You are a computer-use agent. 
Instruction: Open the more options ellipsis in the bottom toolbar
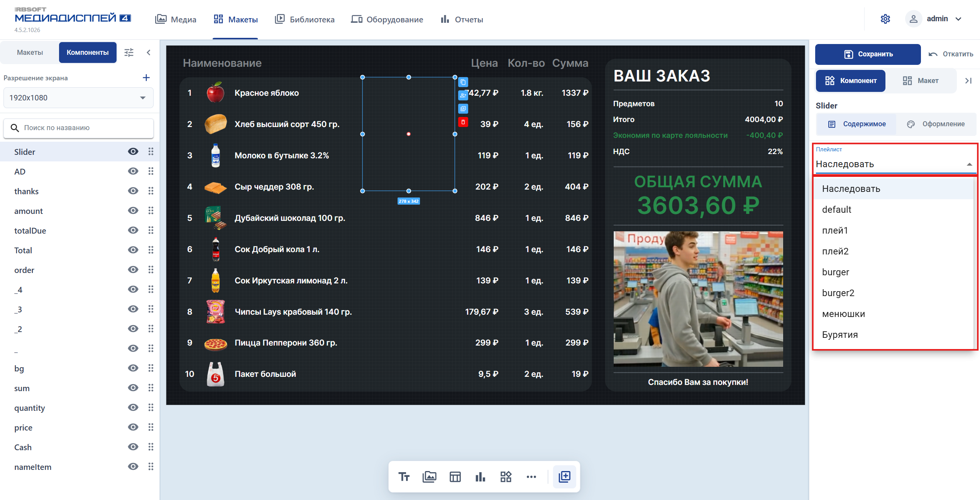click(531, 477)
